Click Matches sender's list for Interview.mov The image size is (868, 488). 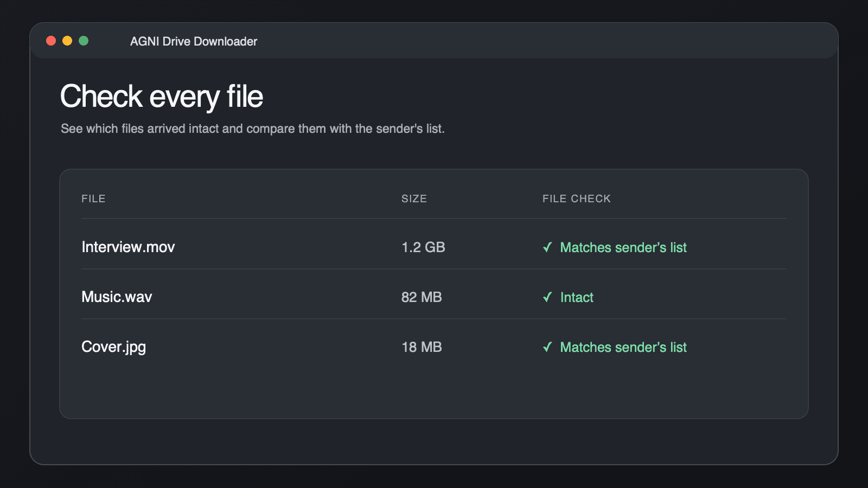coord(623,247)
